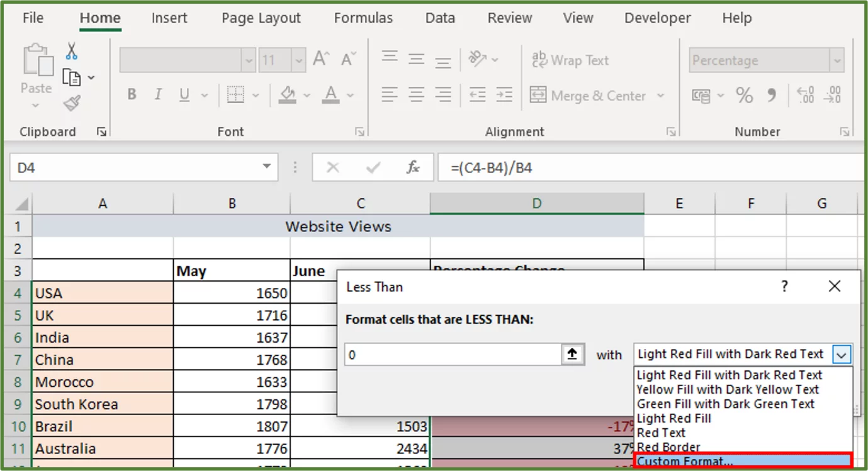Click the Increase Decimal icon
The image size is (868, 471).
[806, 96]
